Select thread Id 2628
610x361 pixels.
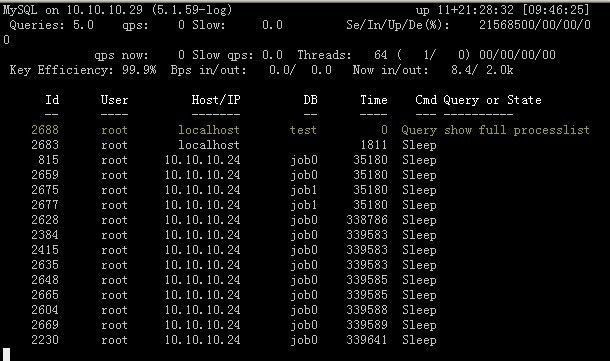45,220
